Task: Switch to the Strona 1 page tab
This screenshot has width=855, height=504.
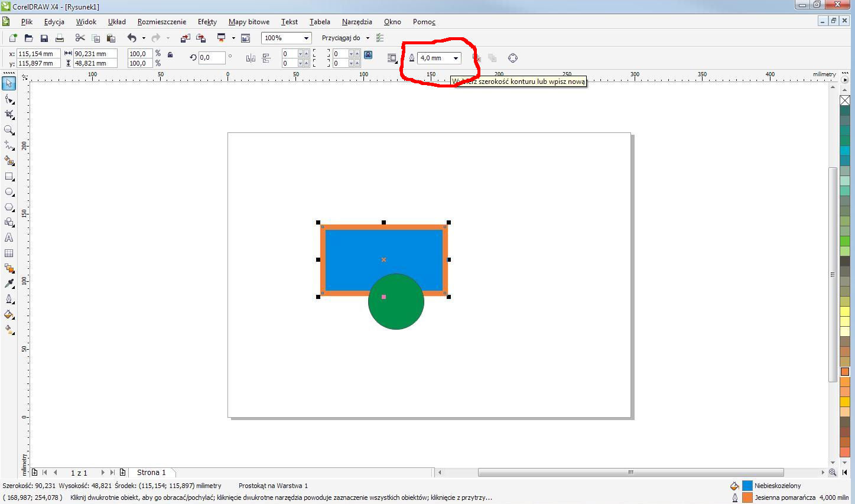Action: pos(151,473)
